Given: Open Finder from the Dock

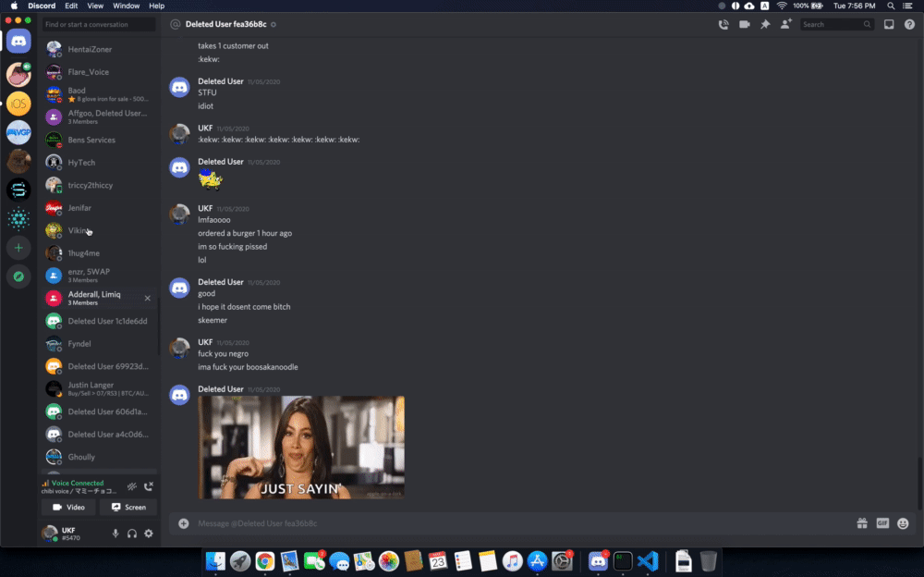Looking at the screenshot, I should 215,561.
